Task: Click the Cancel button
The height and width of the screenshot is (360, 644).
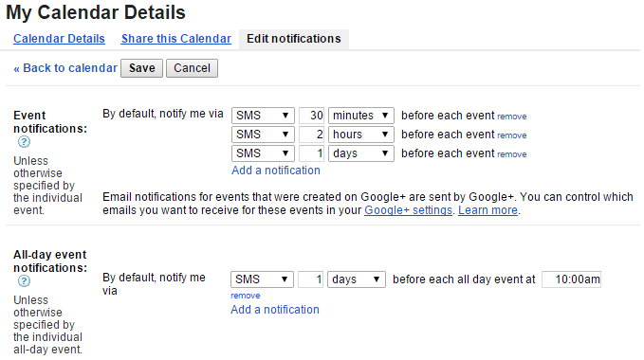Action: point(192,68)
